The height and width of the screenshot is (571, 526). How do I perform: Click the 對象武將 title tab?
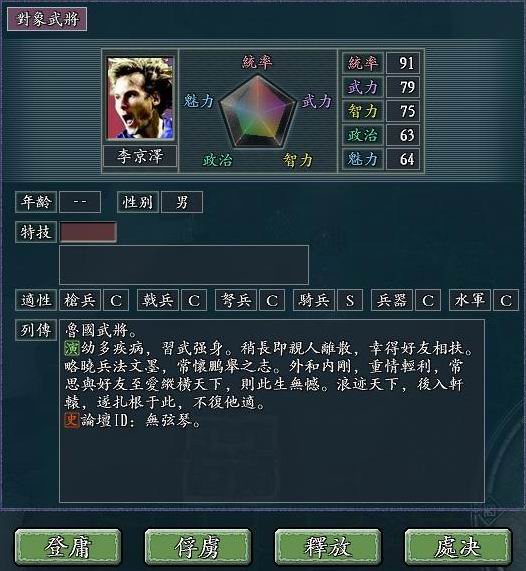click(47, 19)
